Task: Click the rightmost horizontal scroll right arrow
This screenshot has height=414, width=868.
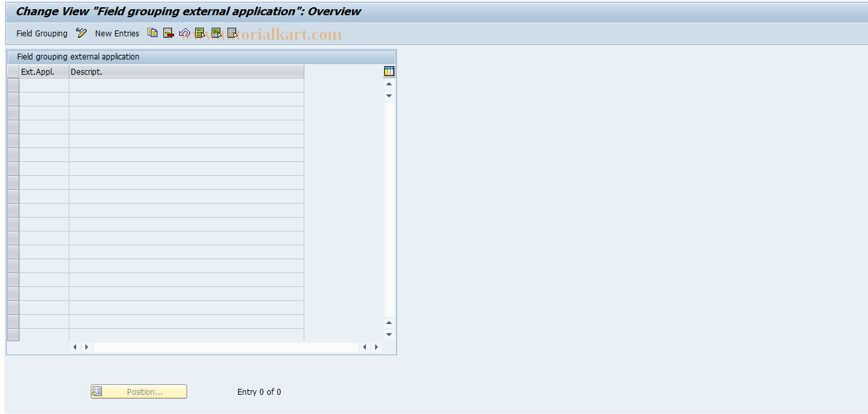Action: (376, 347)
